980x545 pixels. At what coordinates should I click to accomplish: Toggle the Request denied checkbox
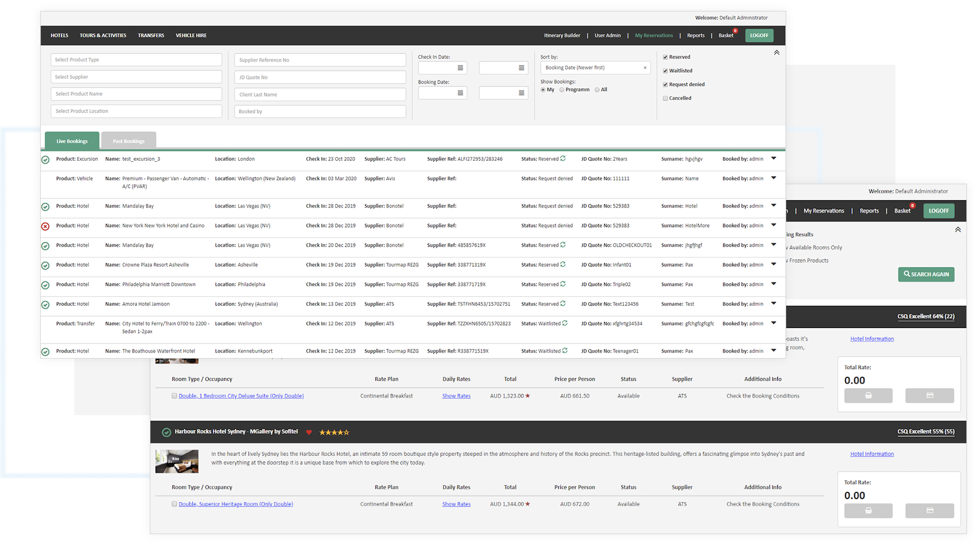coord(665,84)
